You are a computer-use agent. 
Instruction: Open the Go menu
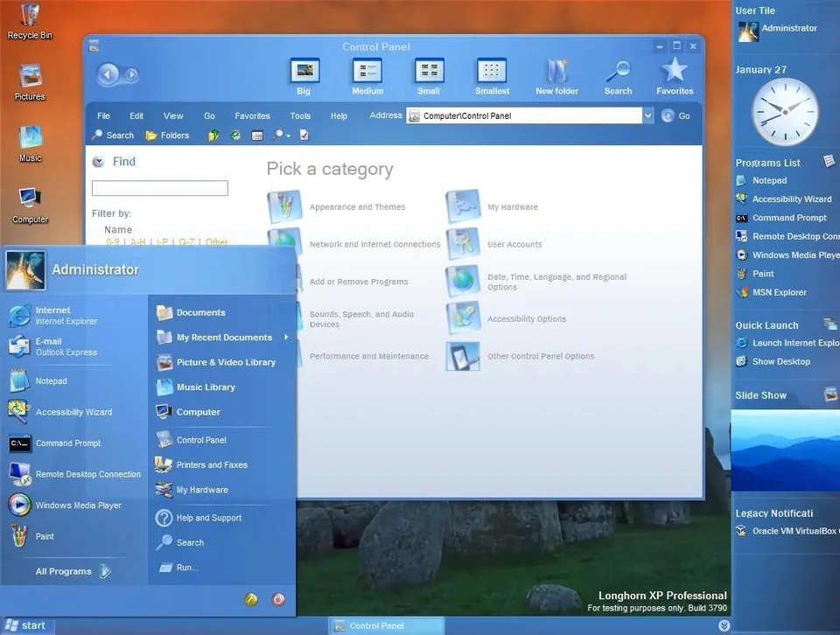209,115
